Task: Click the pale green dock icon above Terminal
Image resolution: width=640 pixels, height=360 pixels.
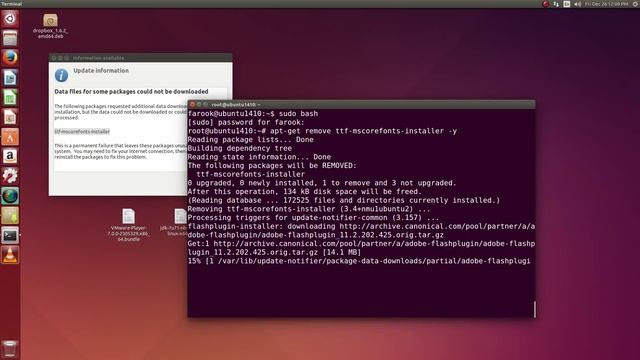Action: coord(10,216)
